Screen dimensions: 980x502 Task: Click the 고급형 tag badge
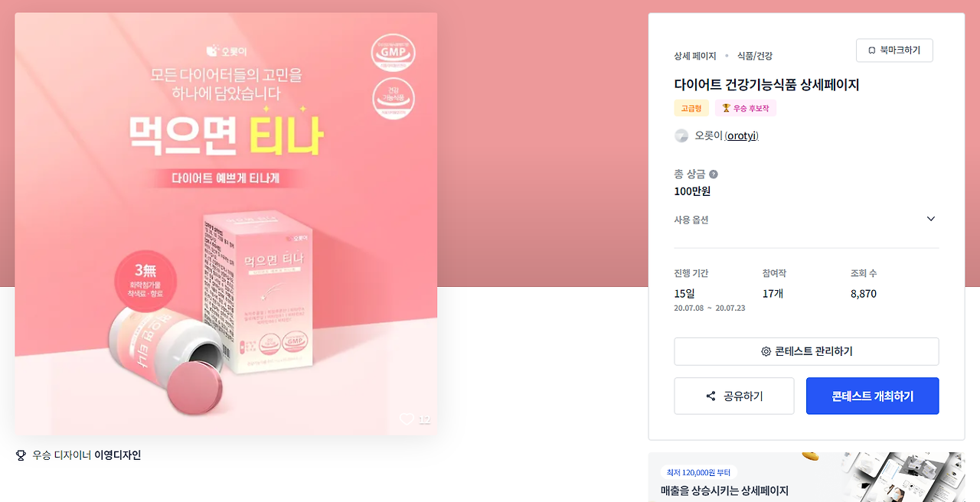click(x=691, y=109)
